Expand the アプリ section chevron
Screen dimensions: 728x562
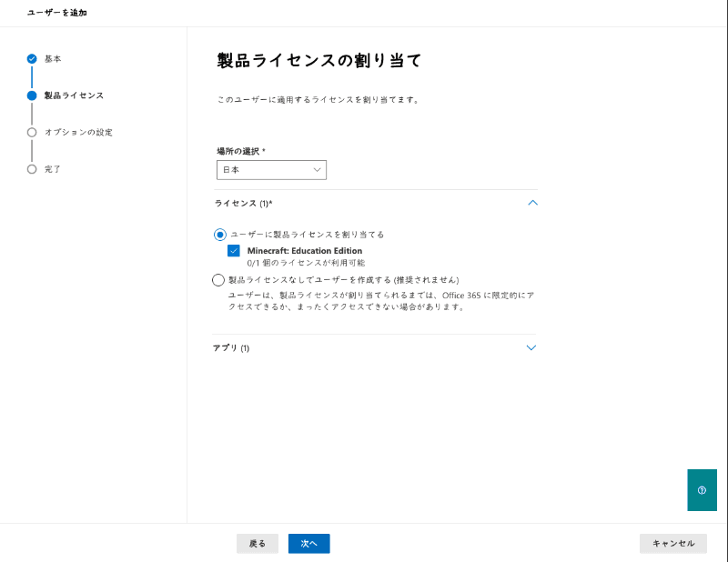[531, 347]
